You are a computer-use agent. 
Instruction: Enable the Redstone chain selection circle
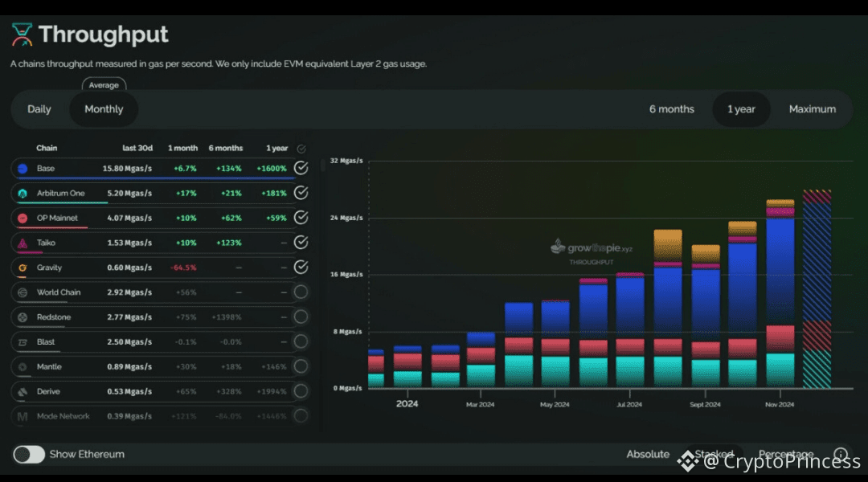[x=301, y=317]
